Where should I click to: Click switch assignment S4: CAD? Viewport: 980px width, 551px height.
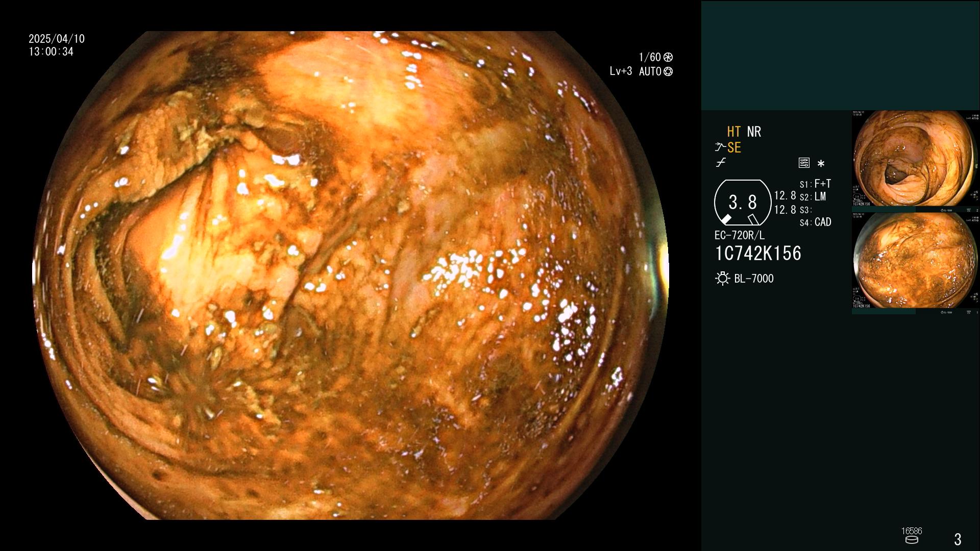click(816, 222)
